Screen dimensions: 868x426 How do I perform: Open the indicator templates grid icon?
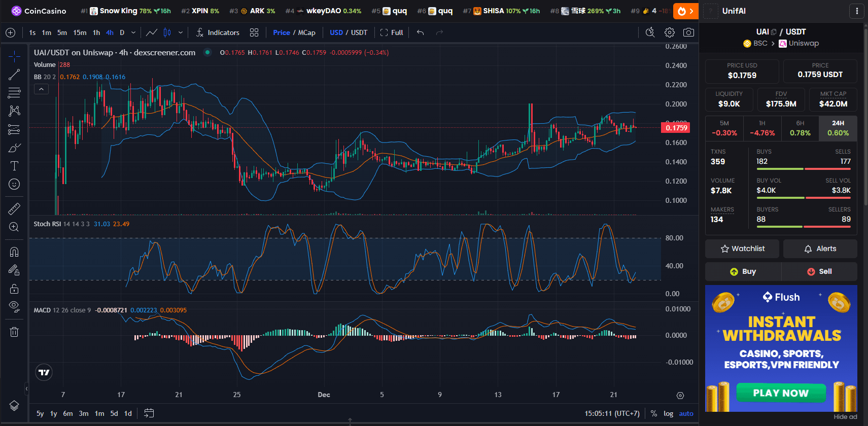[x=254, y=32]
